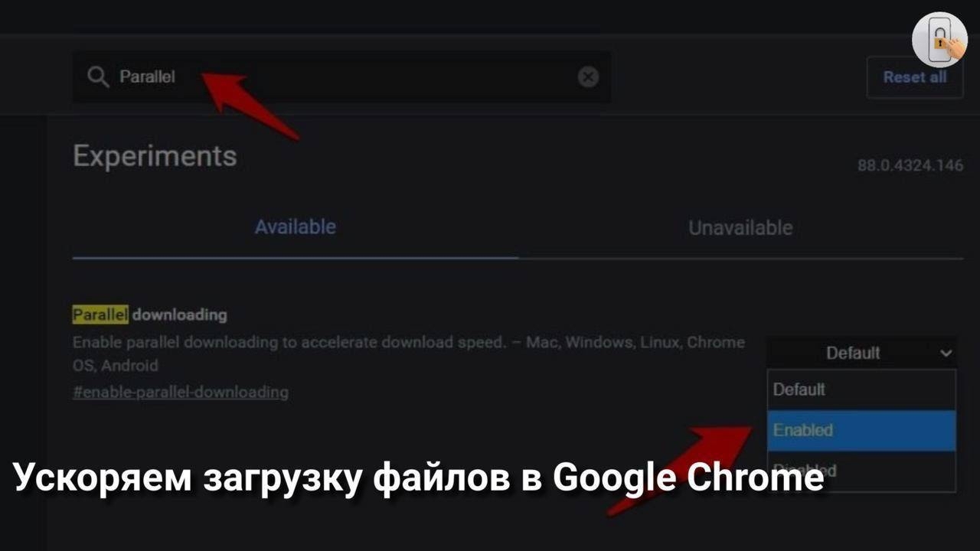Select the Default option in list

coord(861,390)
